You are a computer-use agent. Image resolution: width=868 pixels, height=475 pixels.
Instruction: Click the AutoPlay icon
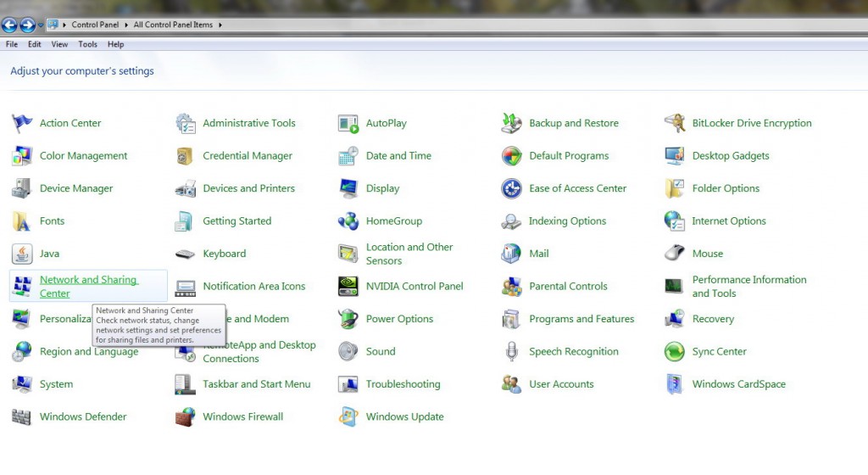(x=348, y=123)
